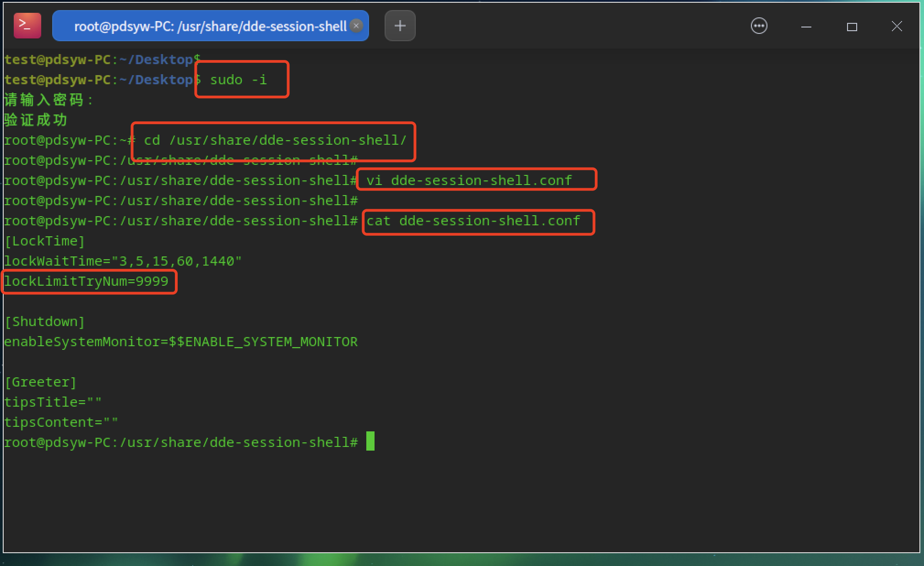924x566 pixels.
Task: Click the cd /usr/share/dde-session-shell/ command
Action: coord(275,140)
